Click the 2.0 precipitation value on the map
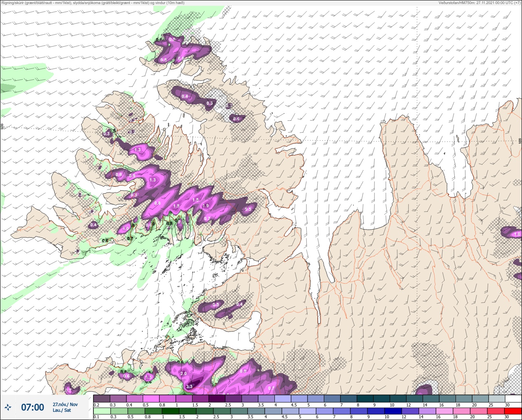 click(x=184, y=374)
